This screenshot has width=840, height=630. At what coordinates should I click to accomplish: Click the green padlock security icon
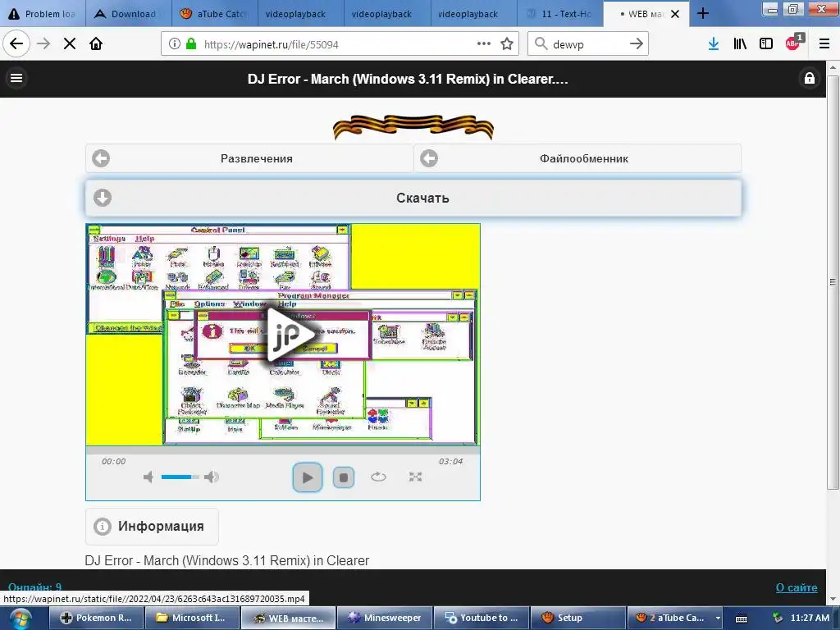tap(190, 44)
